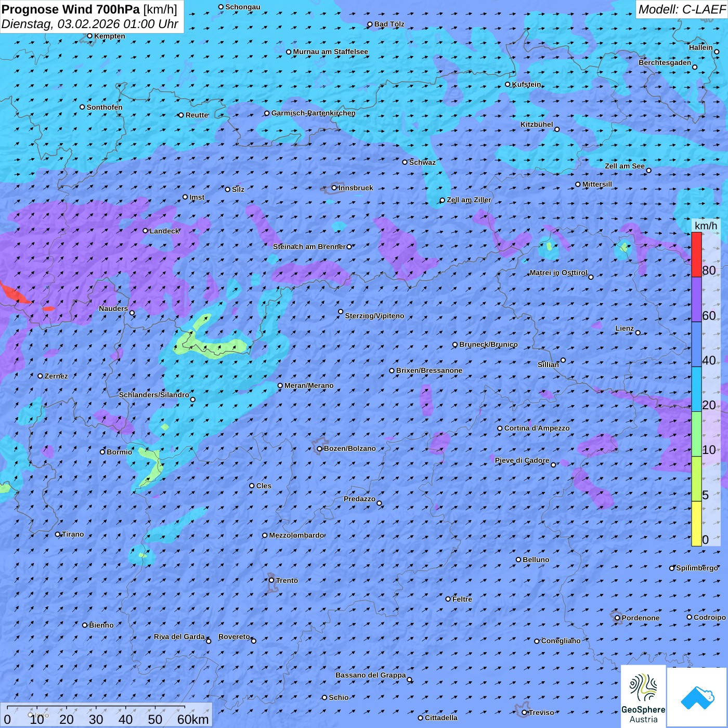Click the Garmisch-Partenkirchen marker
728x728 pixels.
pyautogui.click(x=267, y=113)
